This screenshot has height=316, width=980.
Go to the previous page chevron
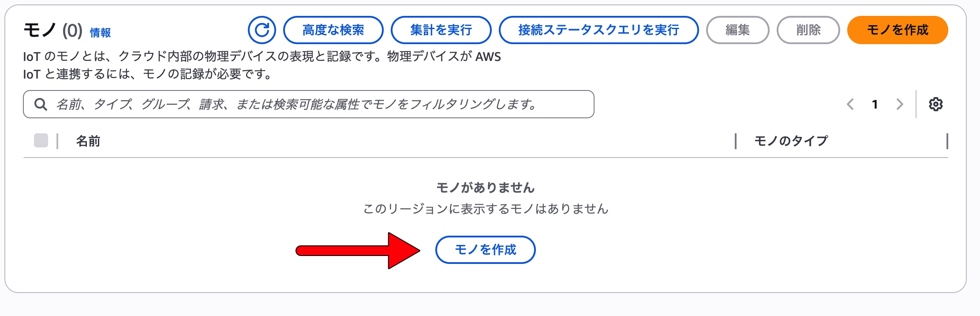point(850,104)
